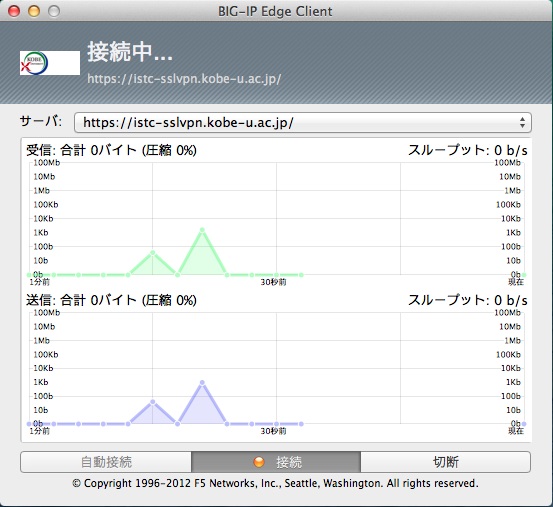Click the 自動接続 auto-connect button
The image size is (553, 507).
tap(106, 462)
